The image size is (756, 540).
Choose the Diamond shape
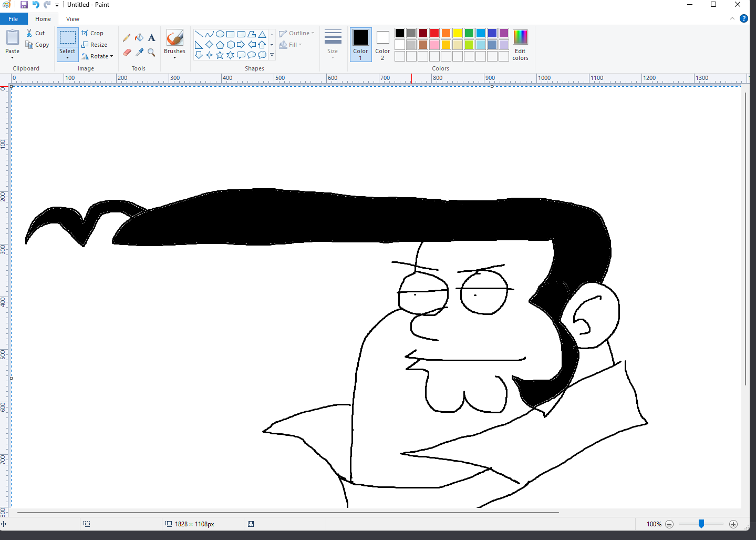(x=209, y=45)
